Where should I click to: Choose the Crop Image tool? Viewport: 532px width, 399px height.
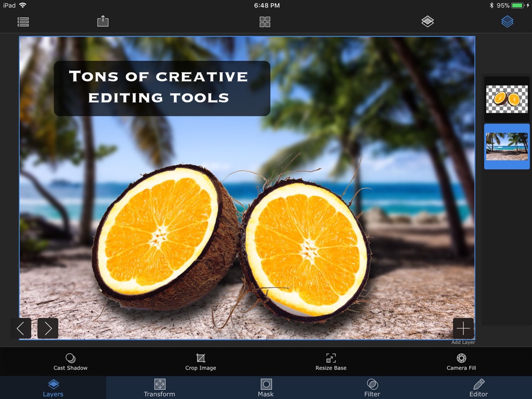[x=201, y=362]
